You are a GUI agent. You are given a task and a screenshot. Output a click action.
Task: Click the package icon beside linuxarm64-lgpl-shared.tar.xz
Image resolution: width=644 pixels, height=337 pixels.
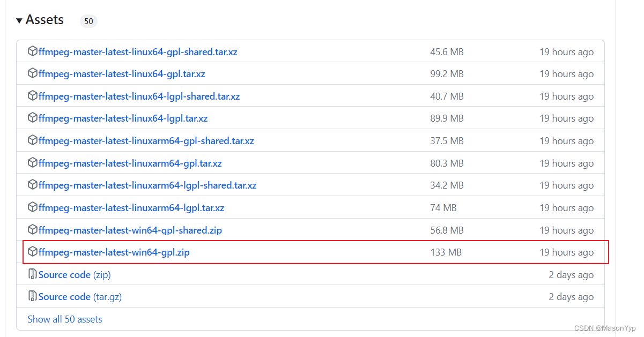pos(33,185)
